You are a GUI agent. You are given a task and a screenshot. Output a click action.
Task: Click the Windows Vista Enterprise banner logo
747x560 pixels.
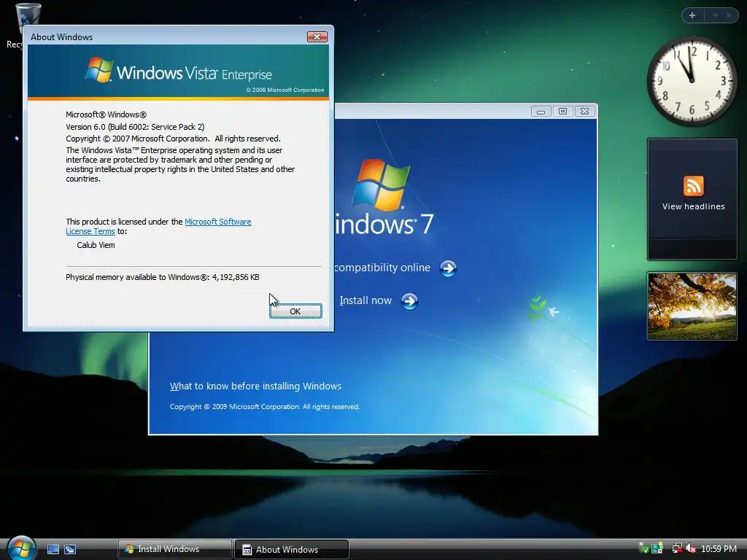[x=179, y=71]
